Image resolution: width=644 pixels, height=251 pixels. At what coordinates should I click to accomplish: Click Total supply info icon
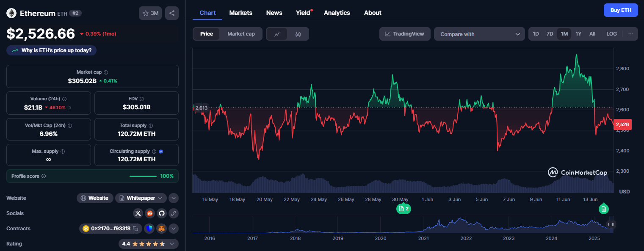[151, 126]
